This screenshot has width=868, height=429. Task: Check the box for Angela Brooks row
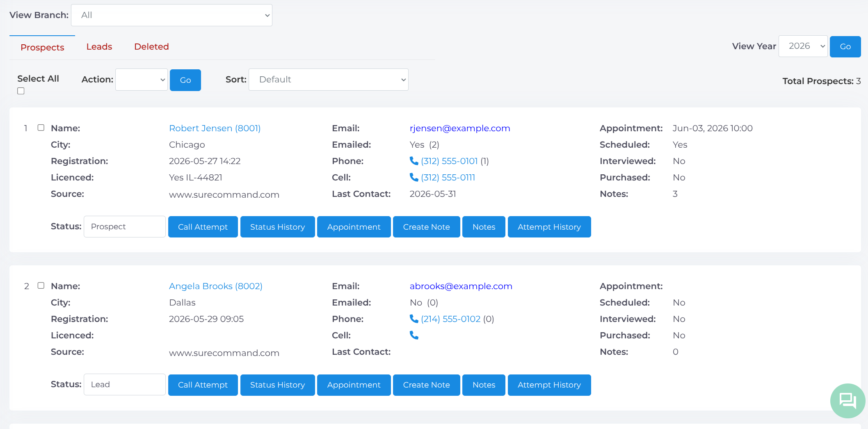(x=41, y=285)
